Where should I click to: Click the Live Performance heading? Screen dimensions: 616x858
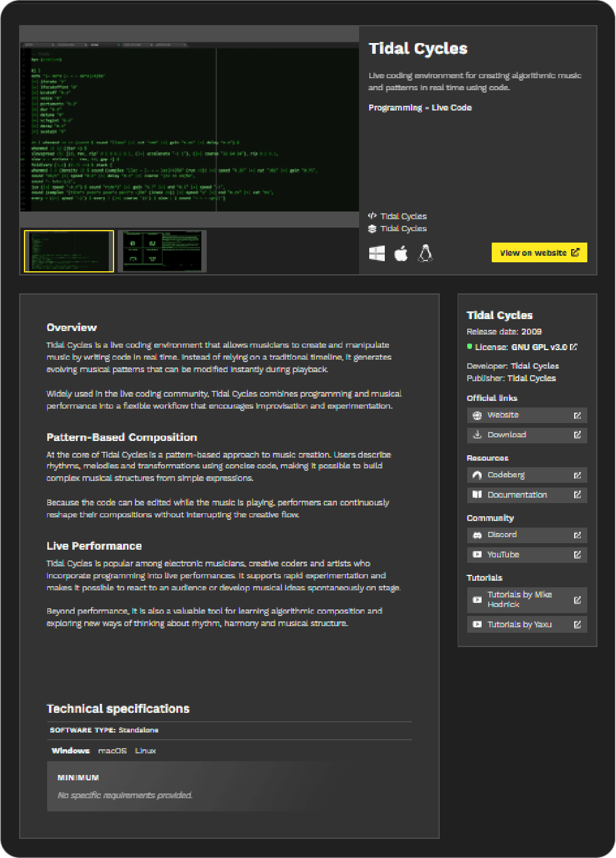point(94,546)
